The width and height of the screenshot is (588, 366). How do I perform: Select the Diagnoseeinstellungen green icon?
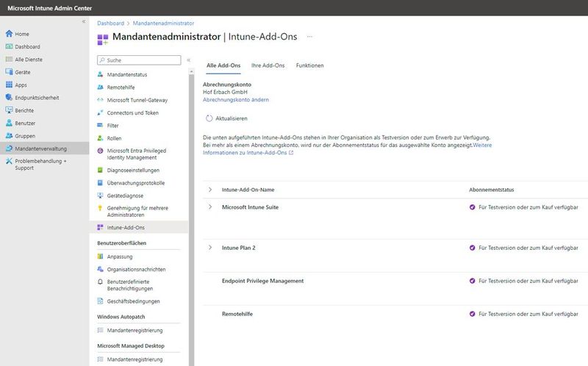100,171
